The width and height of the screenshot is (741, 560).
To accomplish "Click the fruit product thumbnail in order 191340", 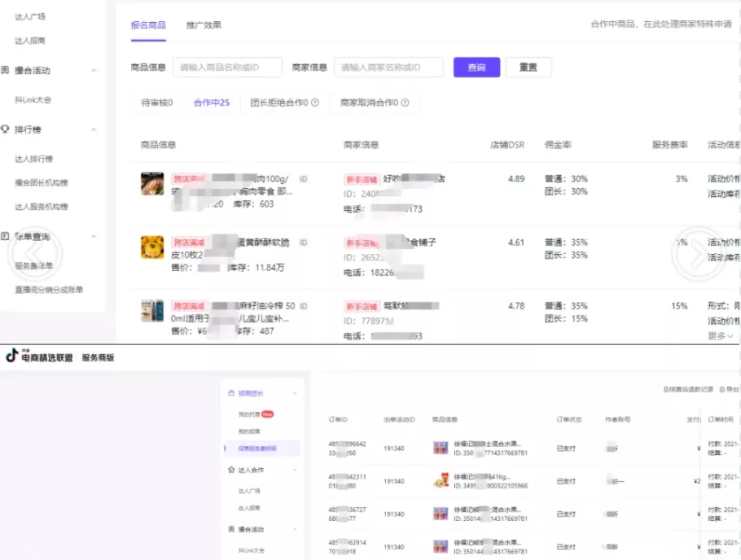I will coord(441,447).
